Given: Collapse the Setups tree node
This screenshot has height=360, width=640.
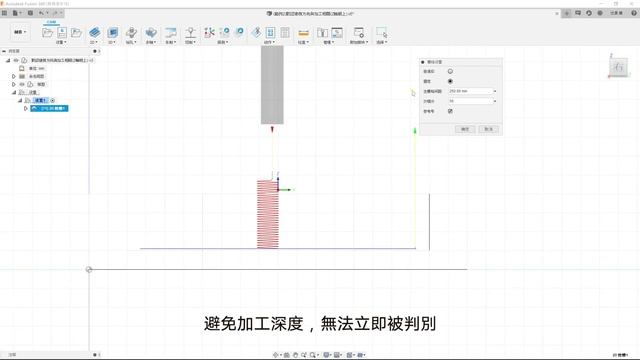Looking at the screenshot, I should 13,92.
